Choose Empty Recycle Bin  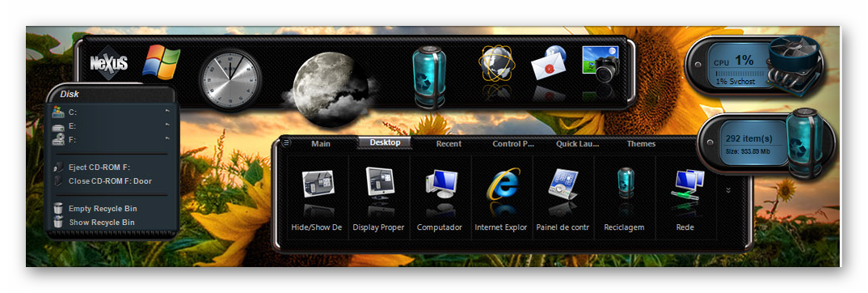coord(103,209)
